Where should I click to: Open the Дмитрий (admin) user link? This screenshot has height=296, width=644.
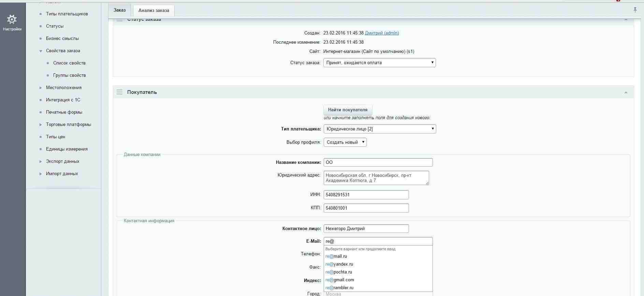pyautogui.click(x=382, y=33)
